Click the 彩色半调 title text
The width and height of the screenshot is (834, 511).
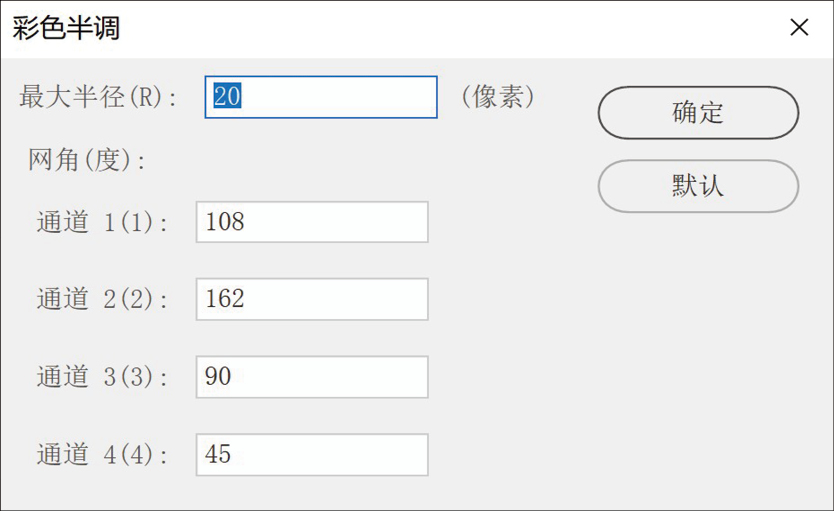coord(66,28)
